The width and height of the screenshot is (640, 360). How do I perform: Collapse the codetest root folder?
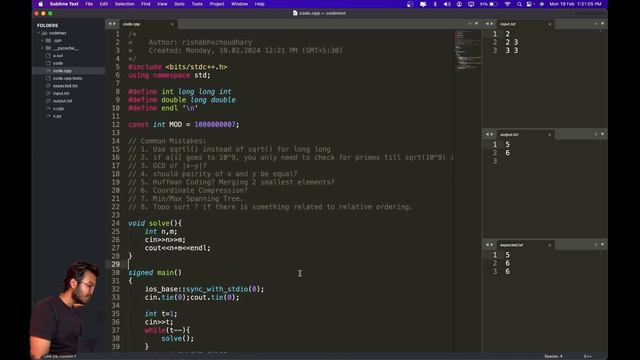pyautogui.click(x=39, y=33)
